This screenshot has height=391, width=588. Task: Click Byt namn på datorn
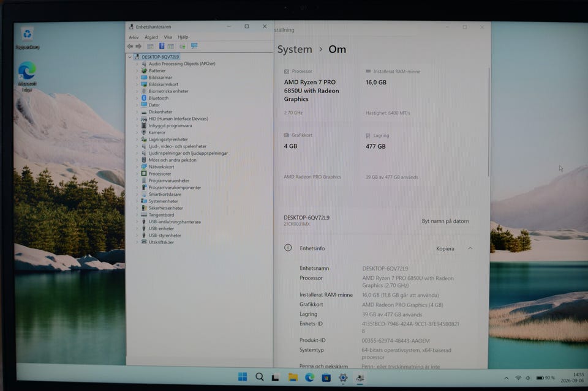pyautogui.click(x=445, y=221)
